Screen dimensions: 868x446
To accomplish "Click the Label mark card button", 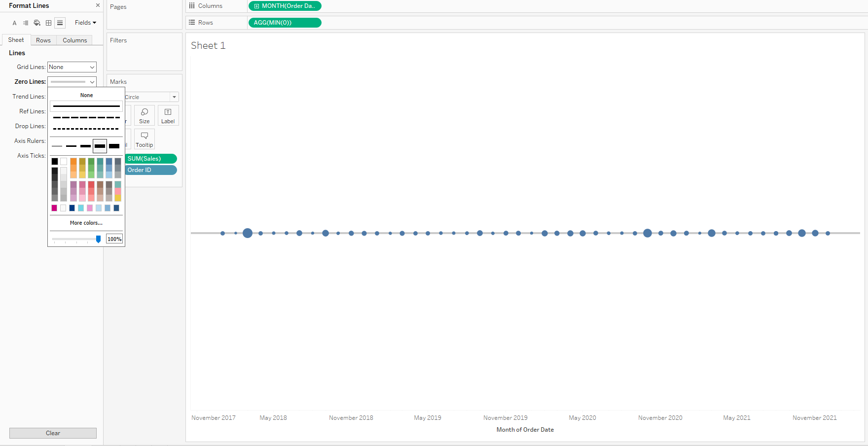I will (168, 115).
